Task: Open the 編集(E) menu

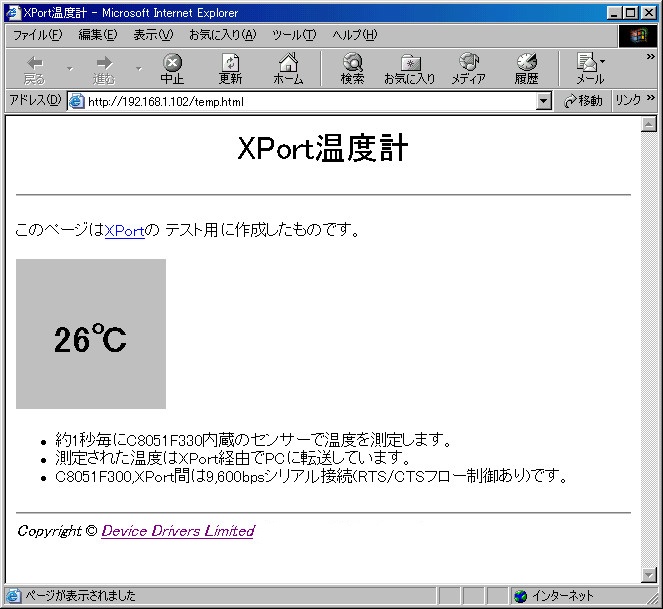Action: 98,35
